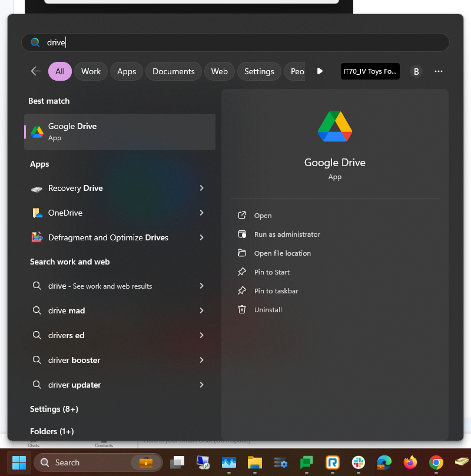This screenshot has height=476, width=471.
Task: Uninstall Google Drive
Action: click(268, 310)
